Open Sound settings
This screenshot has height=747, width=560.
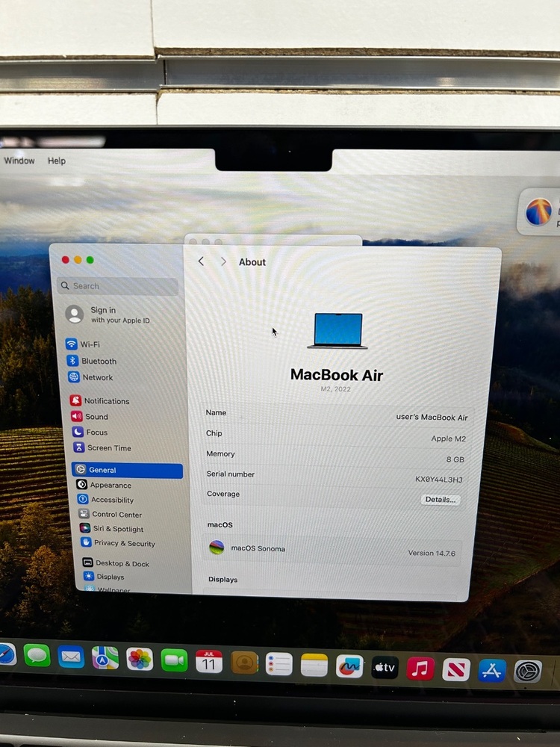(x=90, y=416)
